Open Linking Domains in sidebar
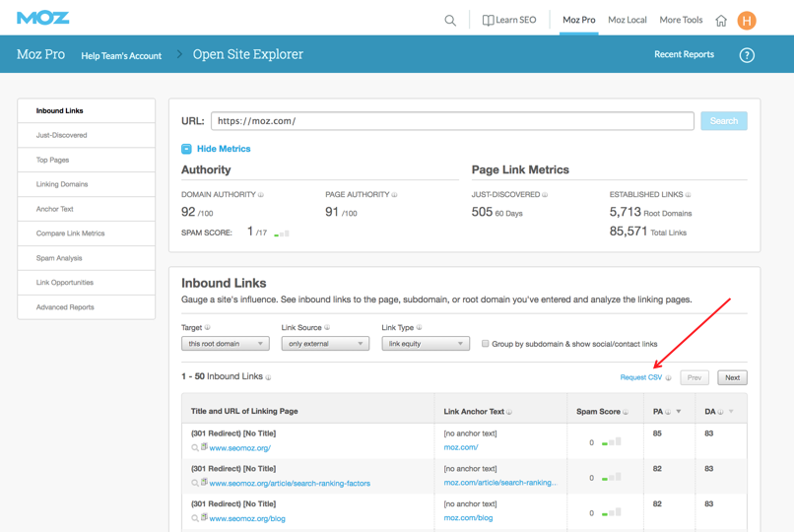 click(86, 184)
